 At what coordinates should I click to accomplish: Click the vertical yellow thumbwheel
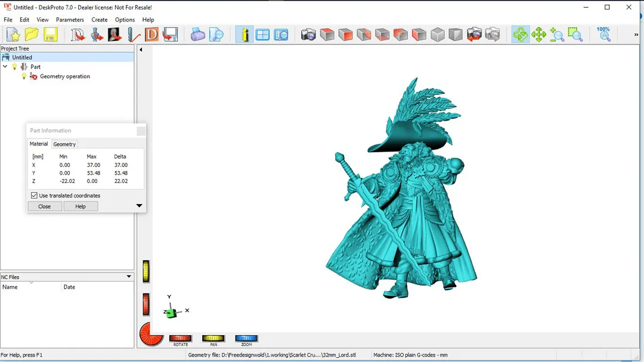pos(146,271)
